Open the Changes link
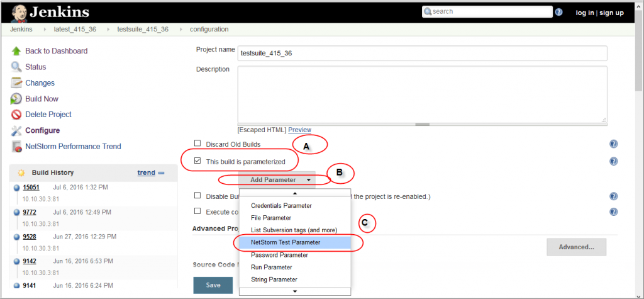Image resolution: width=644 pixels, height=299 pixels. (40, 83)
